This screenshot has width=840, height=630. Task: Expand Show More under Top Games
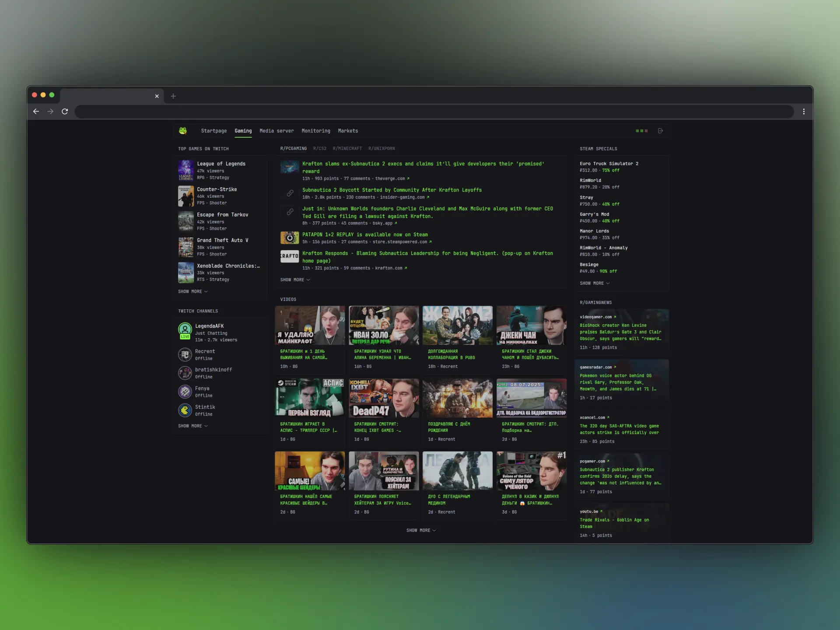(193, 291)
